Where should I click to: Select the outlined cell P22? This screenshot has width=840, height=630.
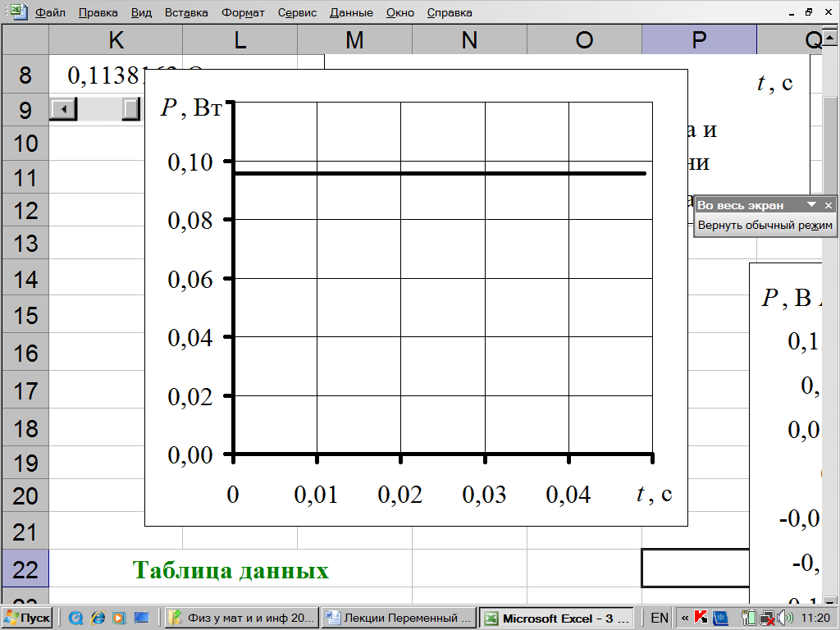point(696,568)
